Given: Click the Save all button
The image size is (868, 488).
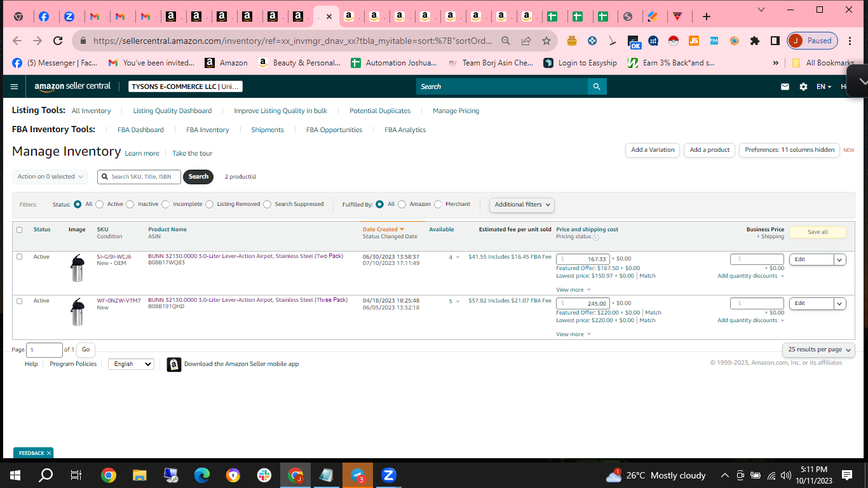Looking at the screenshot, I should click(x=817, y=232).
